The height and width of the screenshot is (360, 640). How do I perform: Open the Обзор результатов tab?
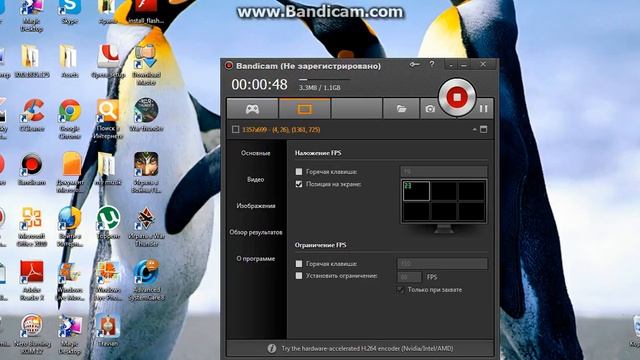pyautogui.click(x=256, y=232)
